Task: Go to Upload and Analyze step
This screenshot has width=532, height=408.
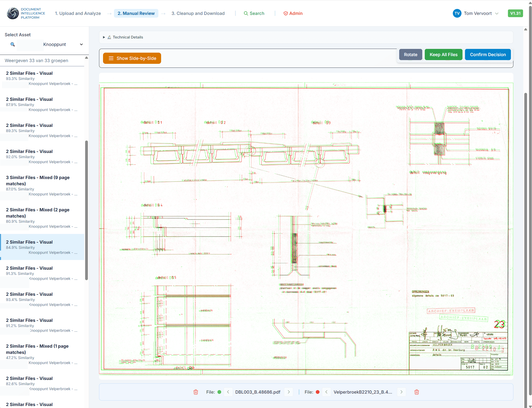Action: point(78,13)
